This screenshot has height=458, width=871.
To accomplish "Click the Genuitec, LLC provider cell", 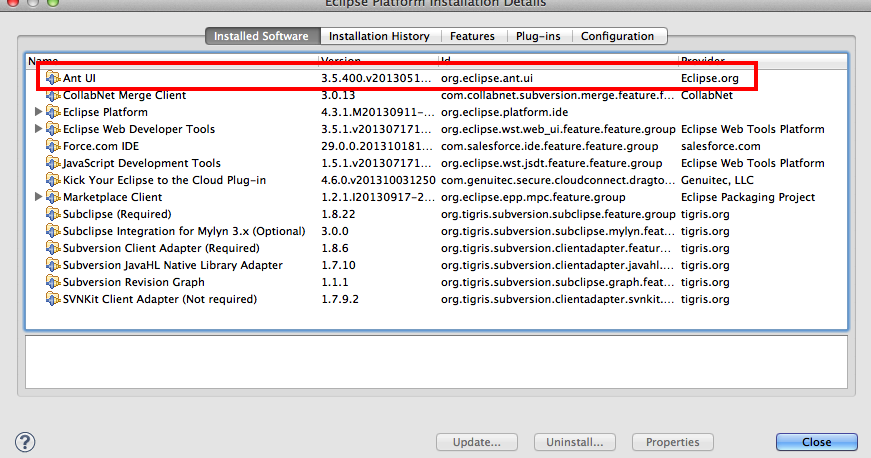I will 717,180.
